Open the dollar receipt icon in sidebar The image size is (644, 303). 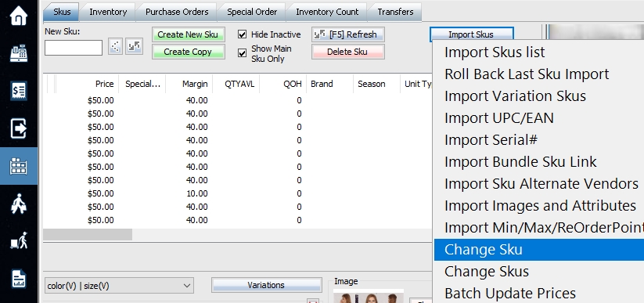[x=19, y=91]
